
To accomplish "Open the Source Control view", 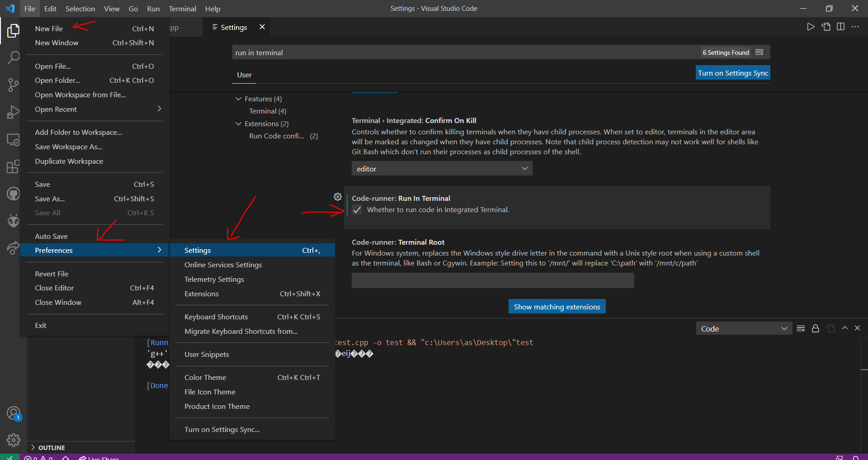I will [13, 85].
